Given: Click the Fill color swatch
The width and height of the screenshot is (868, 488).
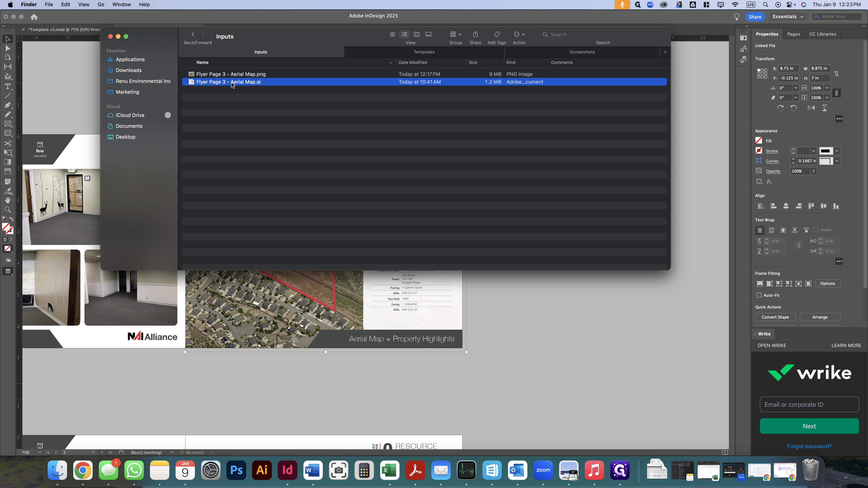Looking at the screenshot, I should (x=759, y=141).
